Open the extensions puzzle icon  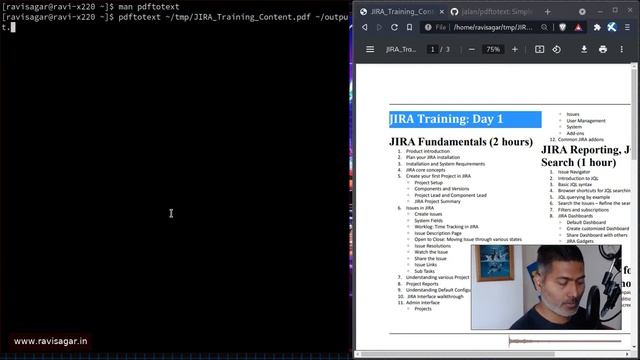(597, 27)
